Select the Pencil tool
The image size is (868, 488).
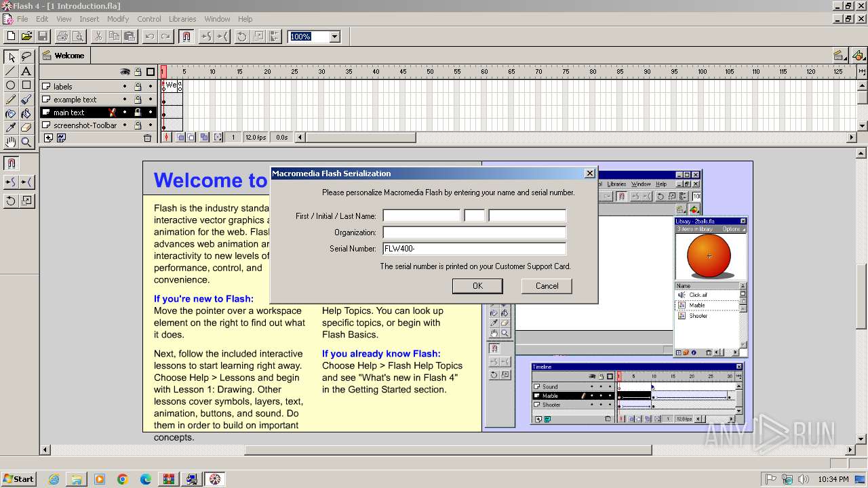(11, 100)
